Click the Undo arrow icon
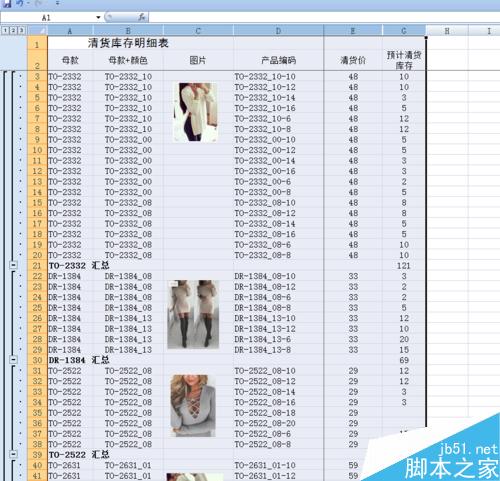This screenshot has width=500, height=481. pyautogui.click(x=21, y=3)
